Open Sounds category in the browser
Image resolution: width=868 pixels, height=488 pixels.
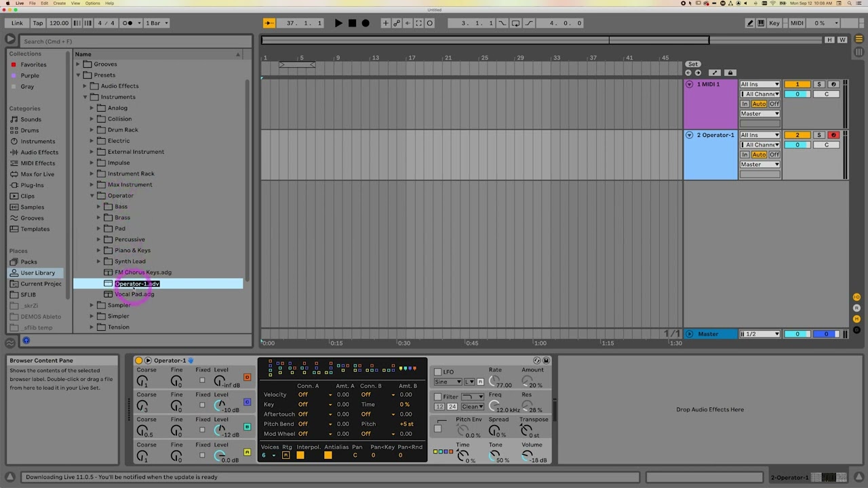point(31,119)
